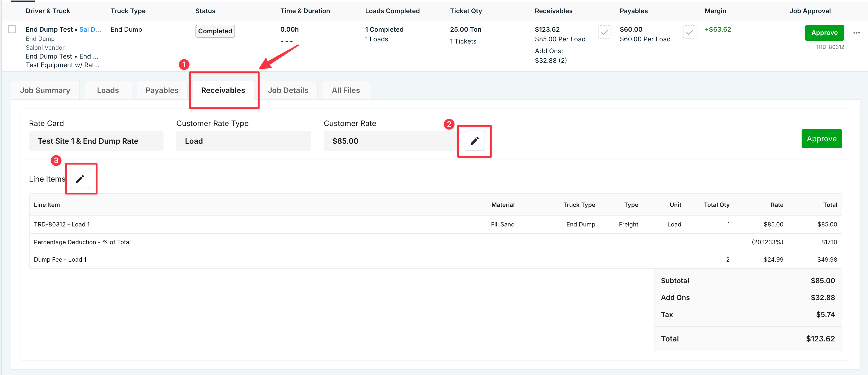Edit the Customer Rate with pencil icon
The image size is (868, 375).
tap(474, 141)
